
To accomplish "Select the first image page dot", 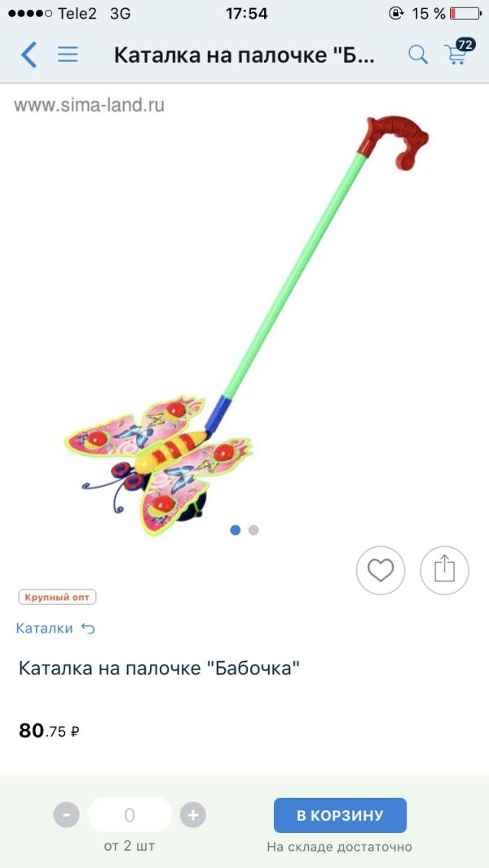I will (x=236, y=530).
